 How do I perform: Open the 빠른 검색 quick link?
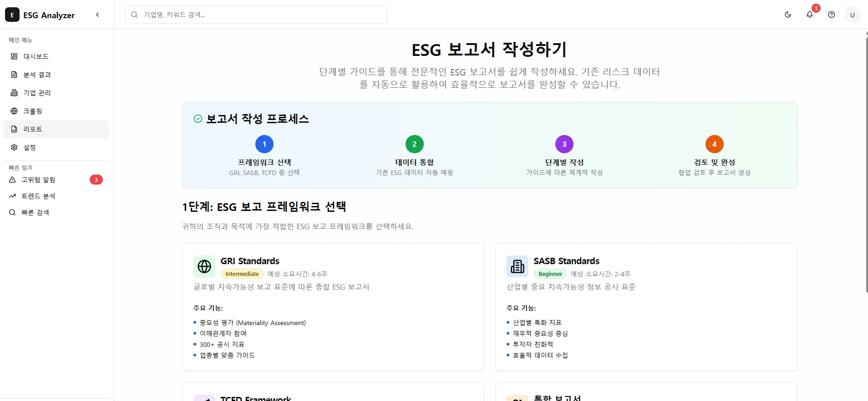(56, 212)
